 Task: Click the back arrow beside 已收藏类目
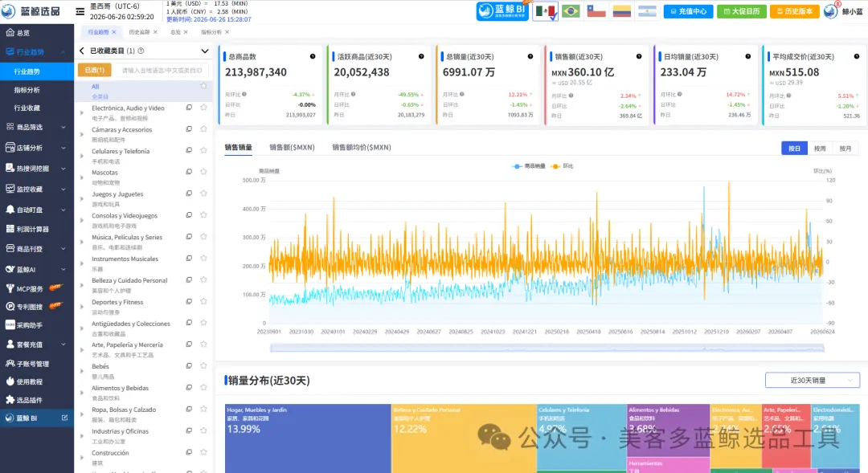(82, 51)
